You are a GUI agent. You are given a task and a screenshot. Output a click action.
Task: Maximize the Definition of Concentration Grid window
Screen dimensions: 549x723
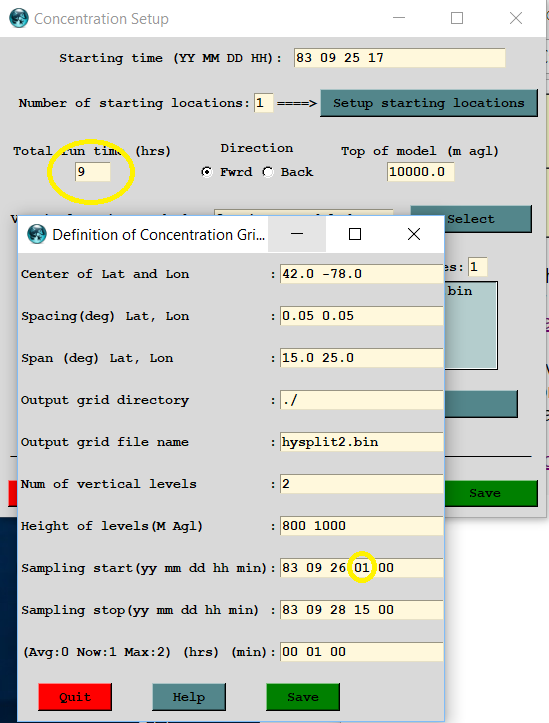[355, 234]
